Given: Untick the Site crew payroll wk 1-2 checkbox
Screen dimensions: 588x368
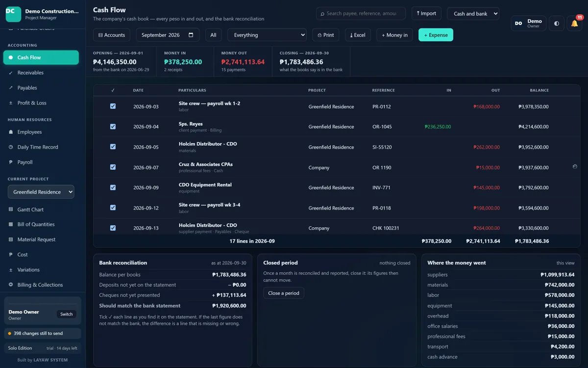Looking at the screenshot, I should (x=113, y=106).
